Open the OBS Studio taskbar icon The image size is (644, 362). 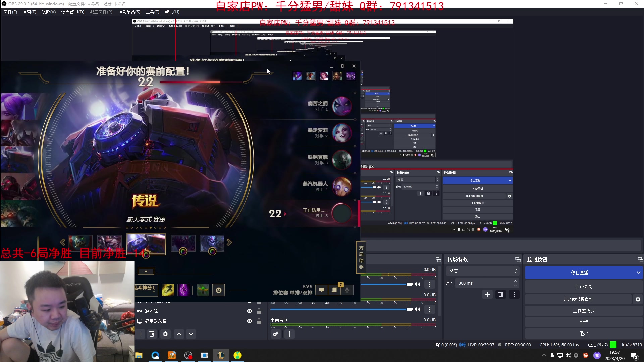point(188,355)
